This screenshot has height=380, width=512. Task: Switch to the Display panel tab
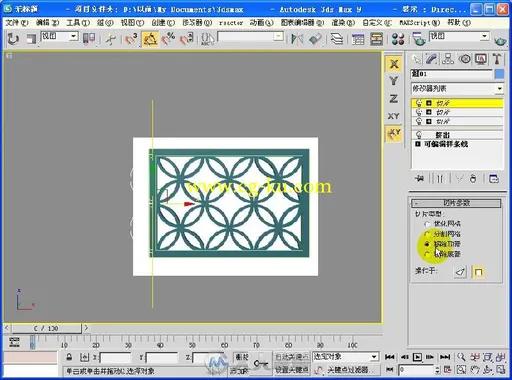pos(481,59)
